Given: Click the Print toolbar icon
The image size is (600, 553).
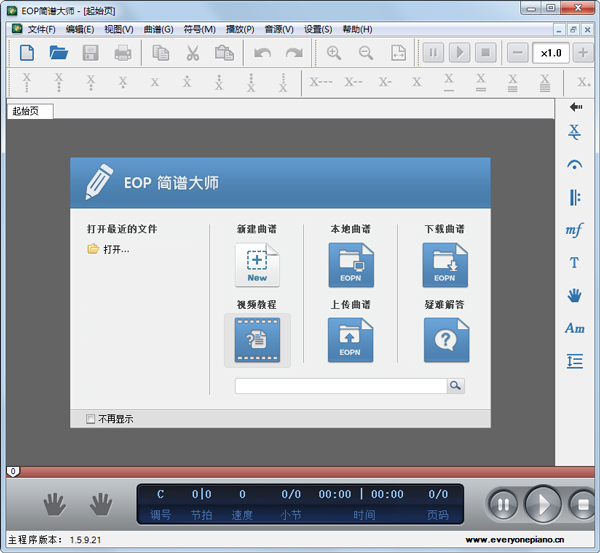Looking at the screenshot, I should coord(123,53).
